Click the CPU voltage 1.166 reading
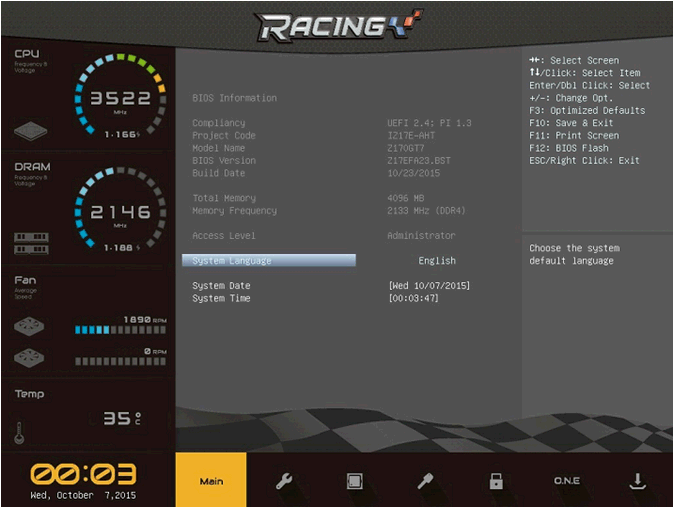 [122, 135]
